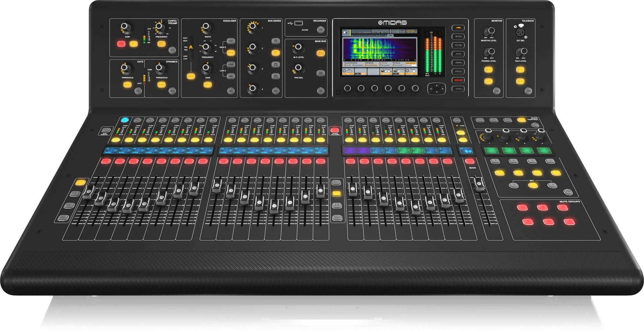Enable the Pre EQ checkbox under Channel EQ Defaults
Image resolution: width=644 pixels, height=332 pixels.
tap(345, 65)
